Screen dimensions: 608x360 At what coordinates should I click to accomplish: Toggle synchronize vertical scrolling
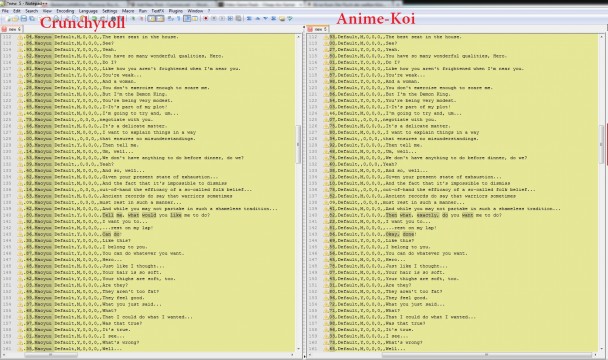click(152, 19)
